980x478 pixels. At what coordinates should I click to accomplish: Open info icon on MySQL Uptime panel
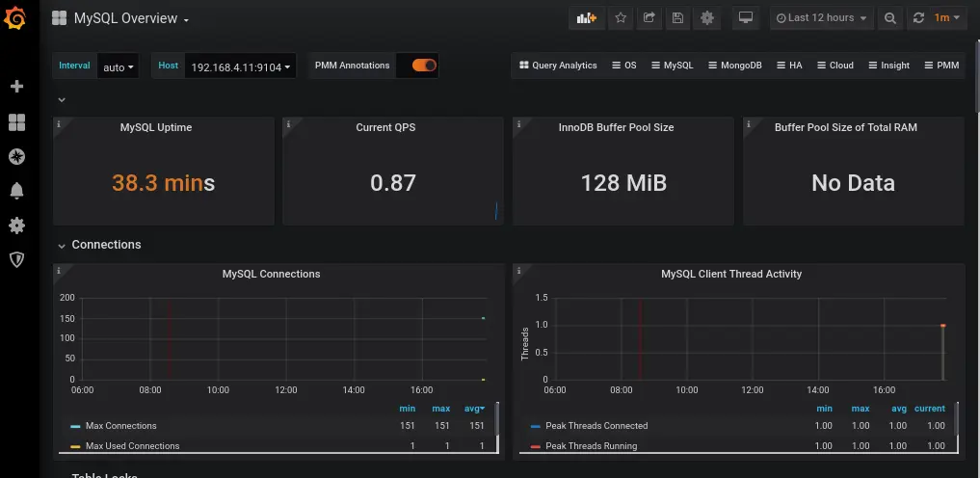[x=59, y=123]
